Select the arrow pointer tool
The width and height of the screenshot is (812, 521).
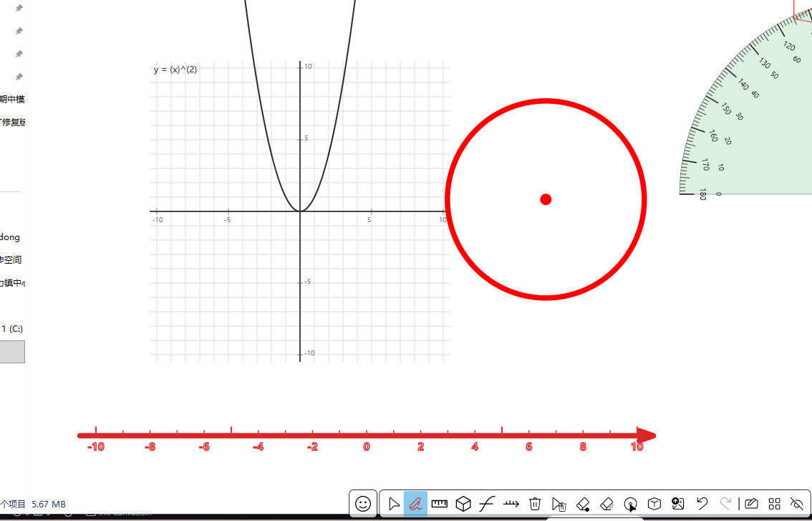point(394,504)
